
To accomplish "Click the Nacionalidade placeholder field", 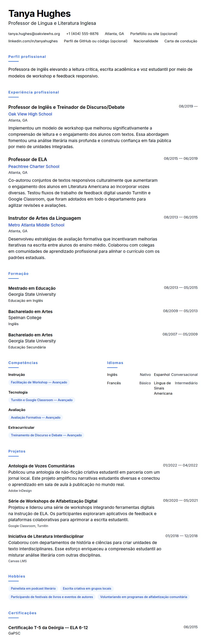I will pyautogui.click(x=146, y=41).
